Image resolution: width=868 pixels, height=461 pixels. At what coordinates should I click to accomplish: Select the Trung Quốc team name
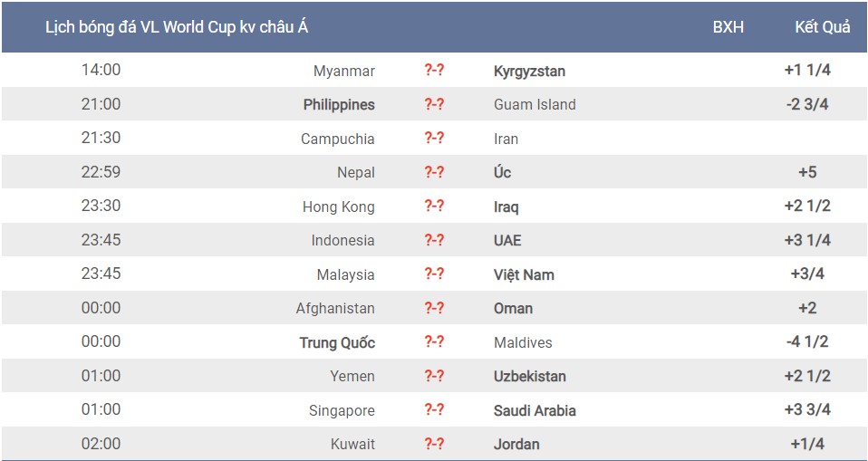click(337, 342)
